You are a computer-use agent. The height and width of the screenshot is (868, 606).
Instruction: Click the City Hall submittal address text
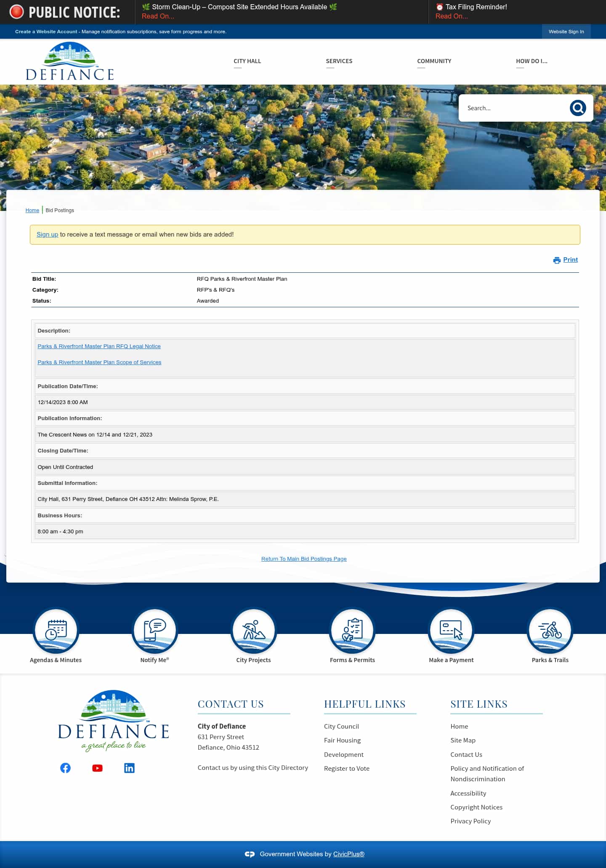[128, 499]
